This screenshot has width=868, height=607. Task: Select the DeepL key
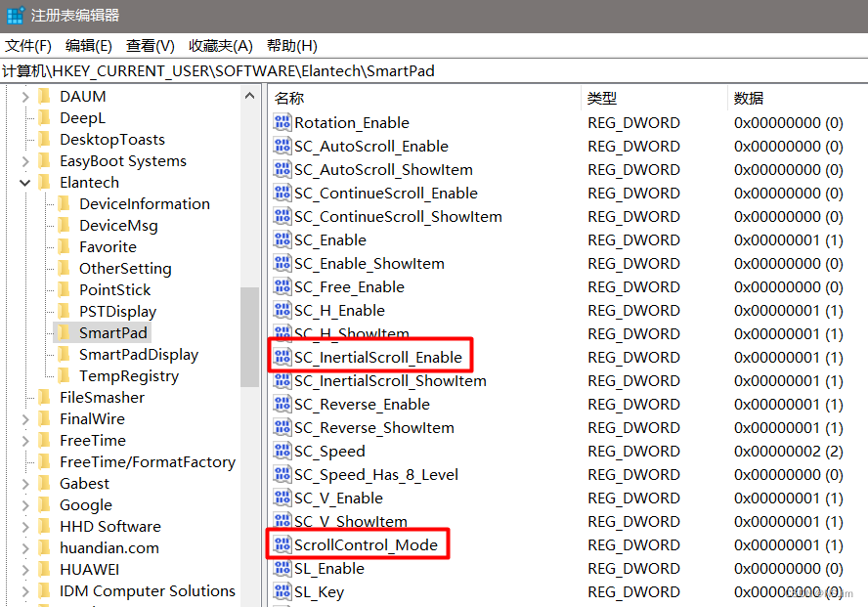tap(82, 118)
